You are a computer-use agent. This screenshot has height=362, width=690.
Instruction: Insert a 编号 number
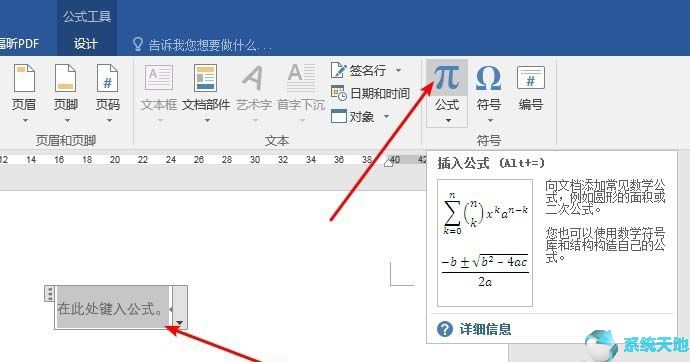pyautogui.click(x=530, y=88)
